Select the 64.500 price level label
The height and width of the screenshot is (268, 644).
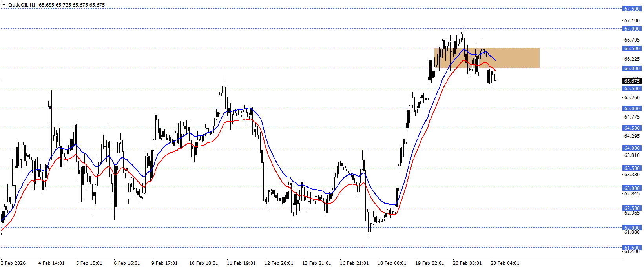coord(632,128)
